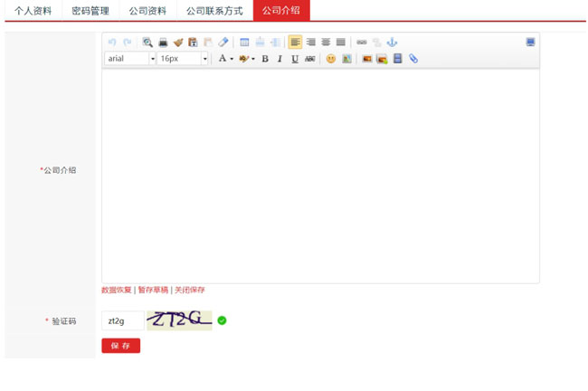Image resolution: width=588 pixels, height=391 pixels.
Task: Open the arial font family dropdown
Action: (x=130, y=59)
